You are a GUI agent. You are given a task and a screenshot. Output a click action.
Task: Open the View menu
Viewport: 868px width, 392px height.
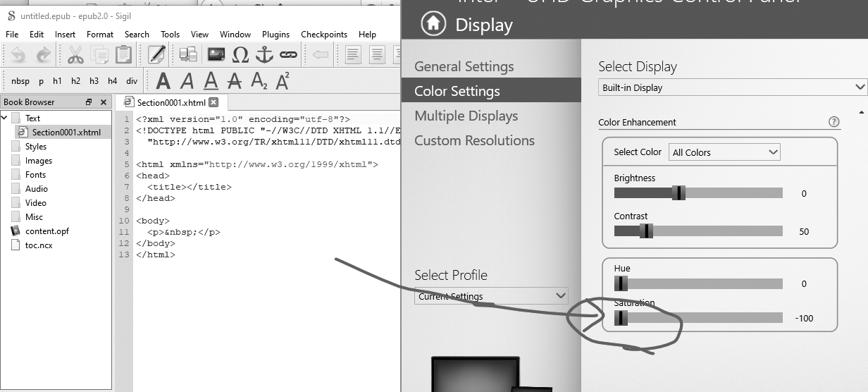tap(199, 34)
